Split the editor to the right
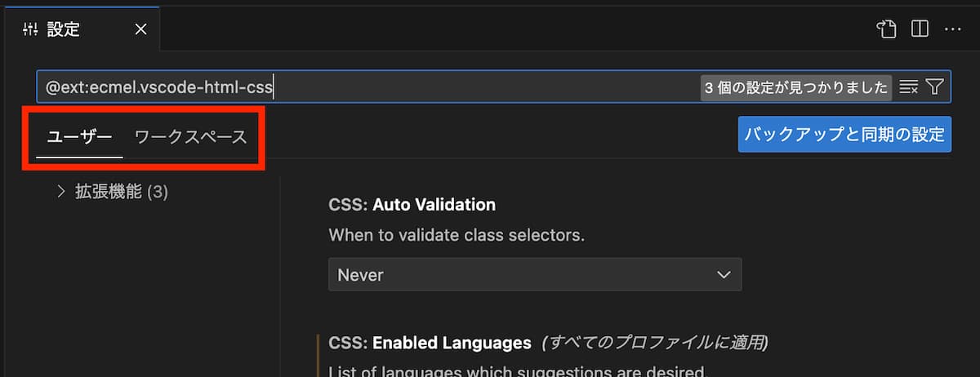980x377 pixels. pyautogui.click(x=920, y=29)
